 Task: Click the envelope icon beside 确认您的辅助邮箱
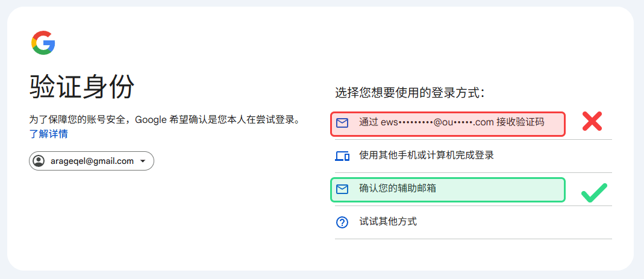(x=342, y=189)
